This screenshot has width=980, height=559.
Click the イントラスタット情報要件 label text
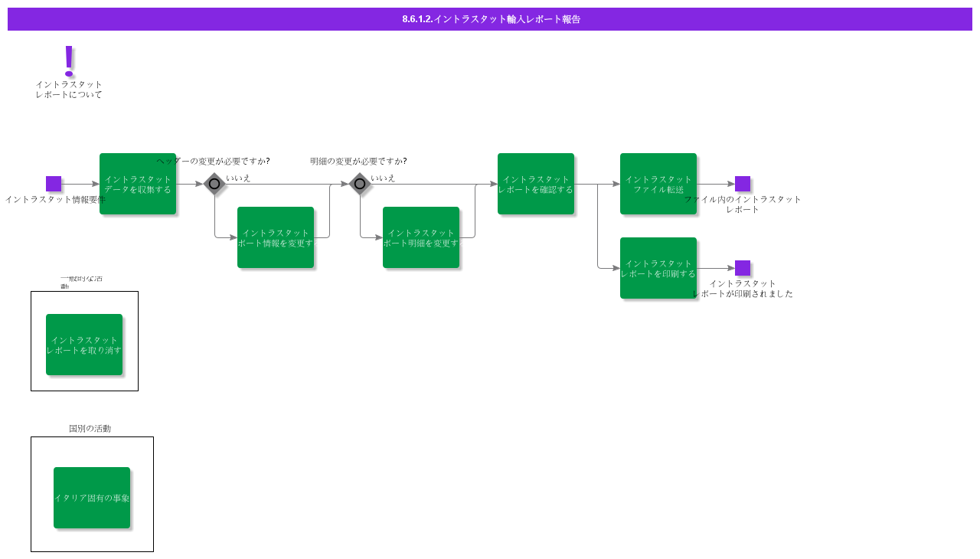click(55, 200)
